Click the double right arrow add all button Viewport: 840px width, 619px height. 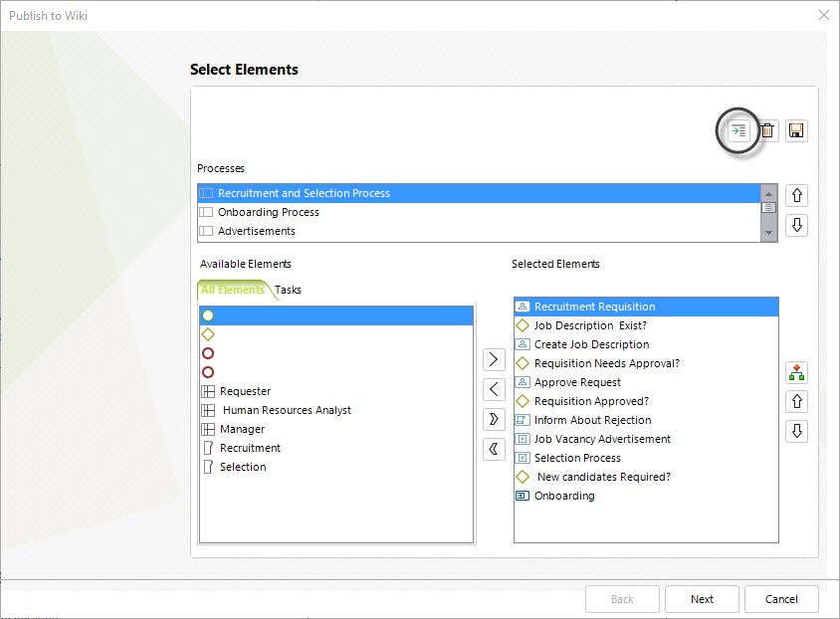tap(494, 419)
